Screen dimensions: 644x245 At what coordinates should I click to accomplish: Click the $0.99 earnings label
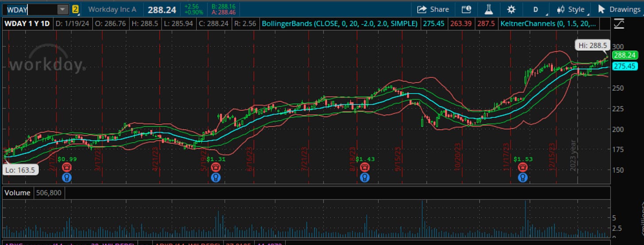coord(67,159)
